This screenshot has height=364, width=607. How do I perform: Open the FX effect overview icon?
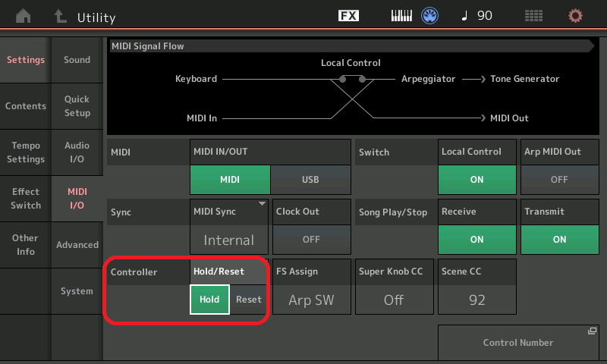pos(348,16)
